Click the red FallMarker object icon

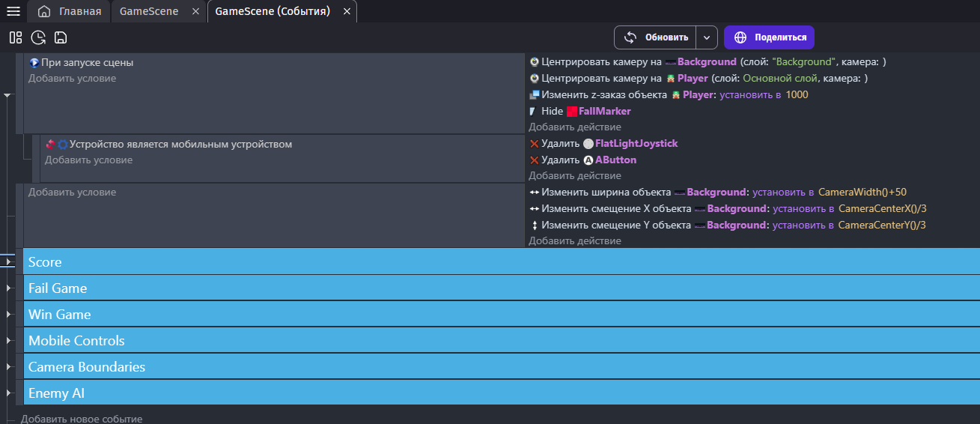point(572,112)
